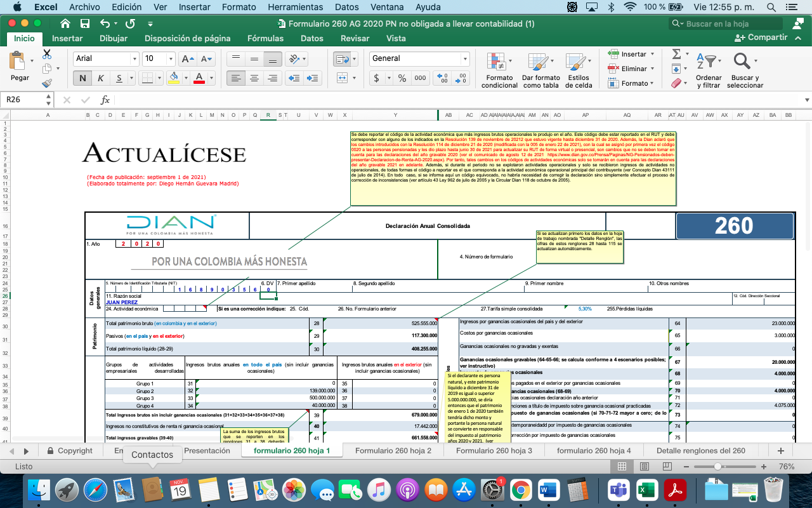
Task: Decrease font size with small A icon
Action: tap(206, 58)
